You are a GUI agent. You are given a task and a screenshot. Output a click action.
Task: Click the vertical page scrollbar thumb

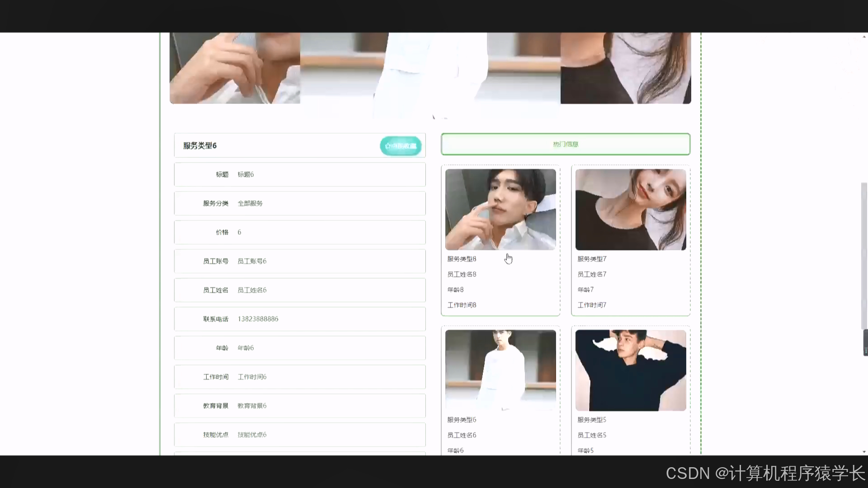pos(864,255)
